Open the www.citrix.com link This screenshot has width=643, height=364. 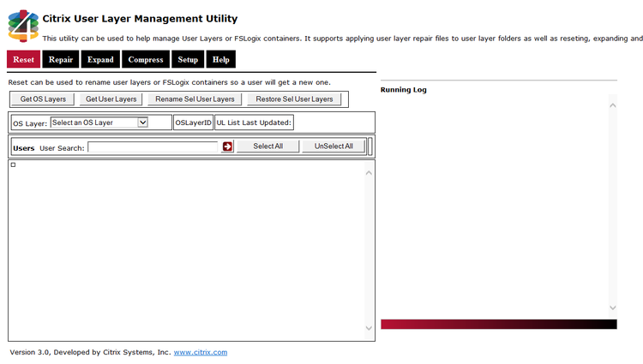[200, 352]
